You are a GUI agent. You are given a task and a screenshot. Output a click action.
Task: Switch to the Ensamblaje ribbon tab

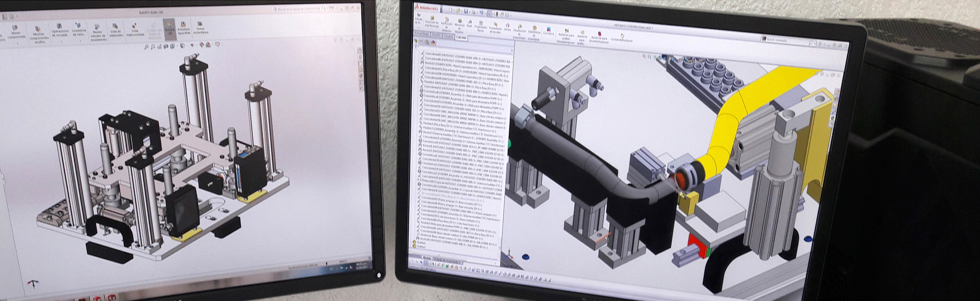[422, 34]
